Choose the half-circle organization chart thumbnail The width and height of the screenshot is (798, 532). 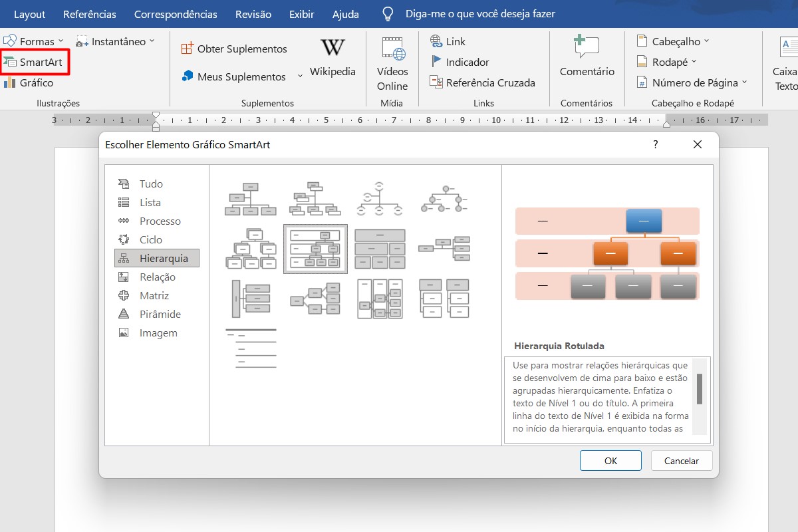[x=380, y=199]
